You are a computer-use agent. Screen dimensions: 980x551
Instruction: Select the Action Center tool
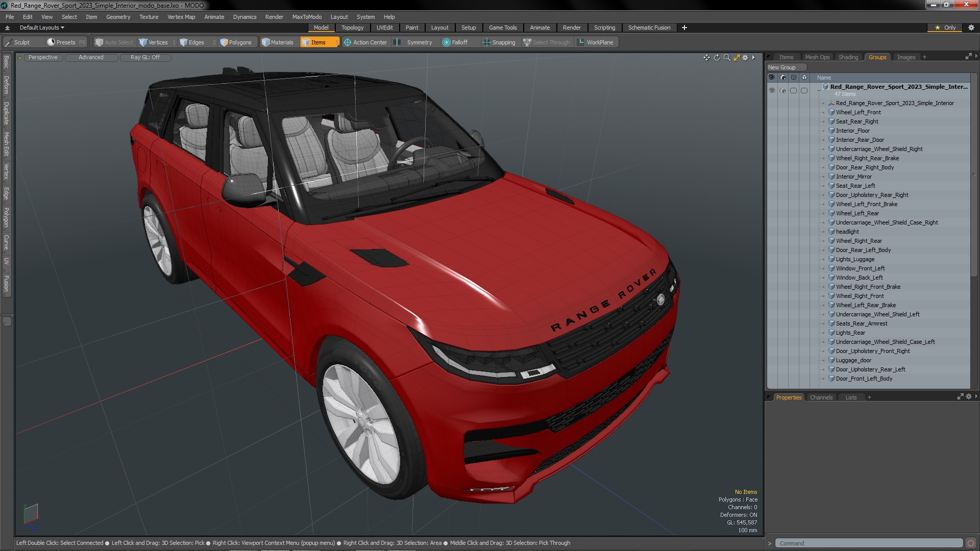click(x=365, y=42)
